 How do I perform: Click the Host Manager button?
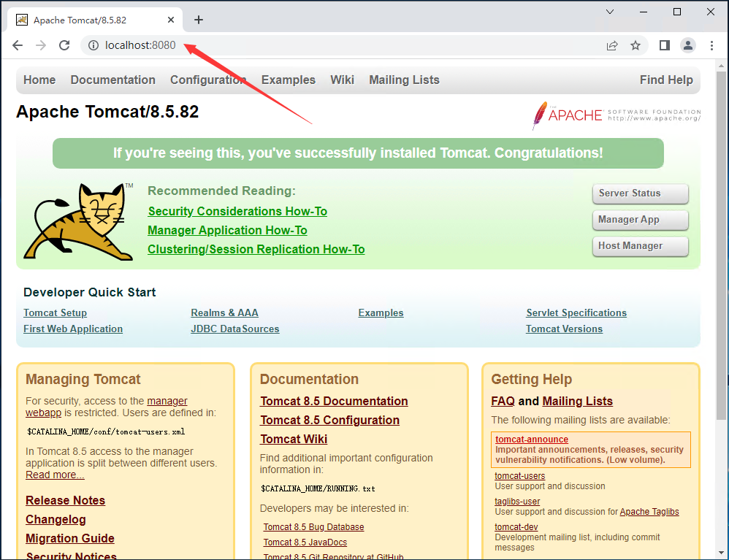[x=640, y=246]
